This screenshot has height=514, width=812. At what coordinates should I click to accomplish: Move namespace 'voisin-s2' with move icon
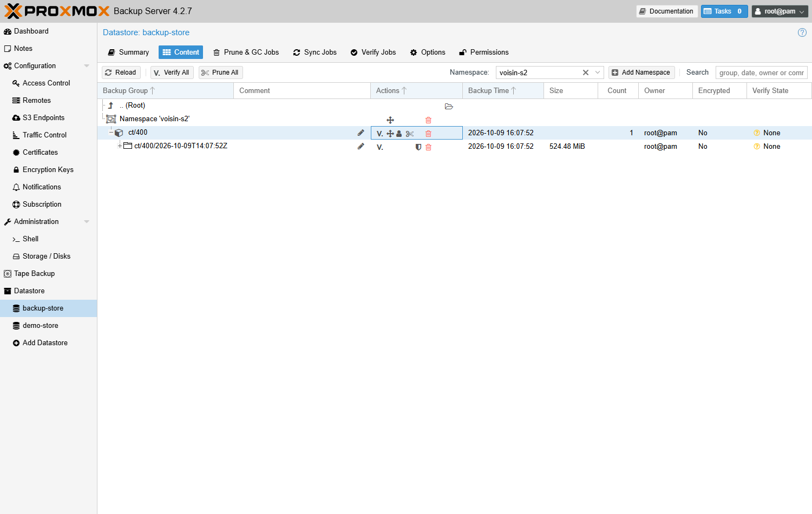tap(390, 120)
